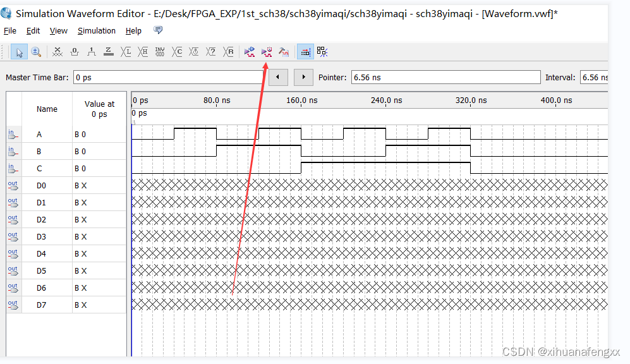Open Count Value (XC) tool

click(177, 52)
